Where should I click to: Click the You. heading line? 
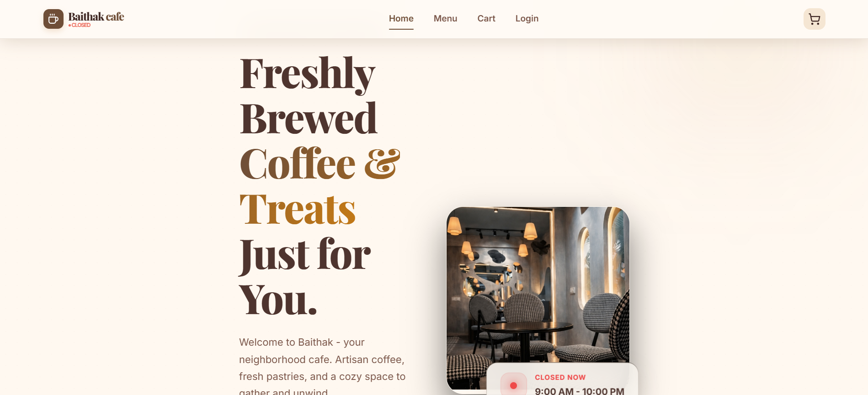click(278, 300)
